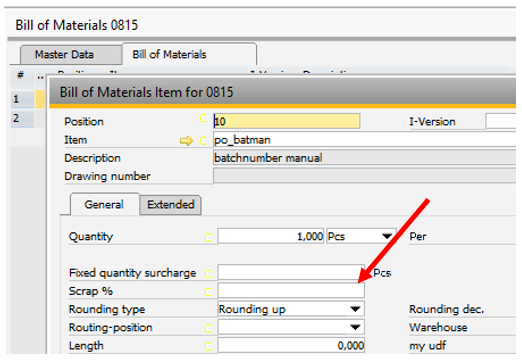Viewport: 522px width, 360px height.
Task: Click the yellow marker icon beside Position
Action: (x=203, y=118)
